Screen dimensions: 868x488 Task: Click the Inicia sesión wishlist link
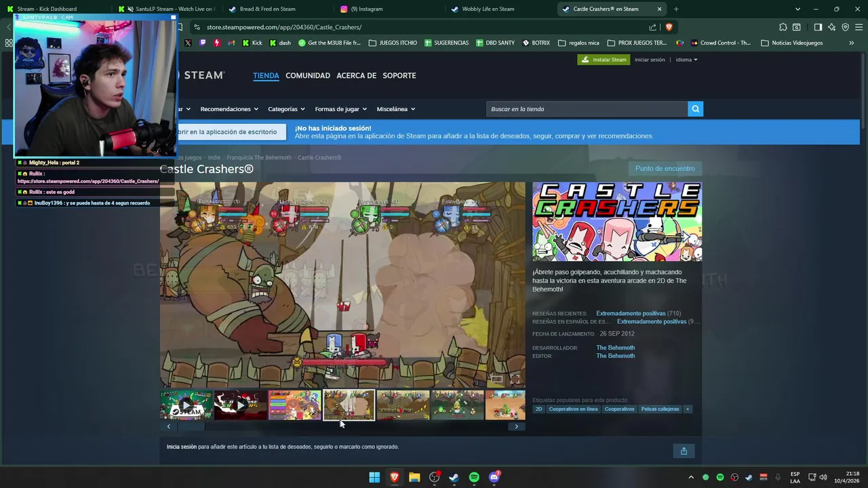click(x=182, y=447)
